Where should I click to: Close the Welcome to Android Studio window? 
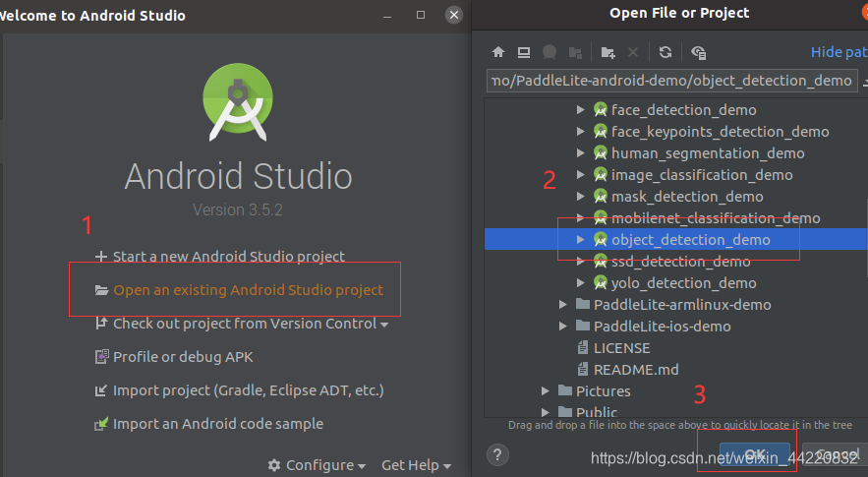[x=454, y=15]
